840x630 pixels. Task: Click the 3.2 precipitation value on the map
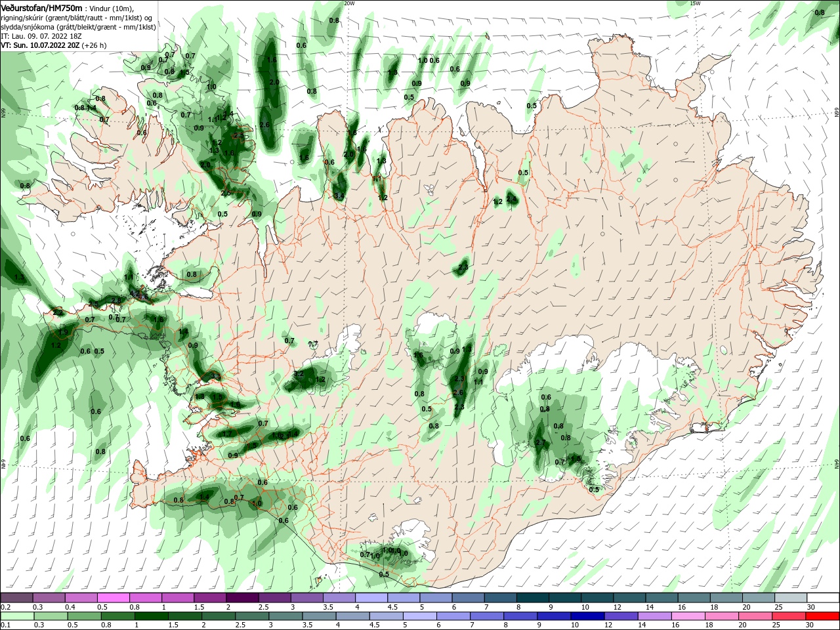point(299,374)
